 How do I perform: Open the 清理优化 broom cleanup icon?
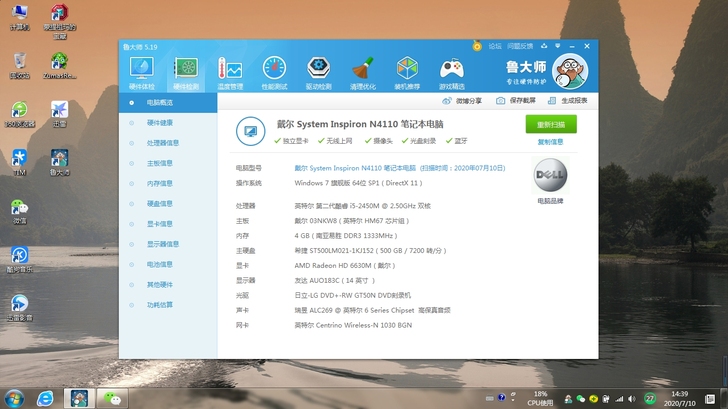(x=363, y=72)
